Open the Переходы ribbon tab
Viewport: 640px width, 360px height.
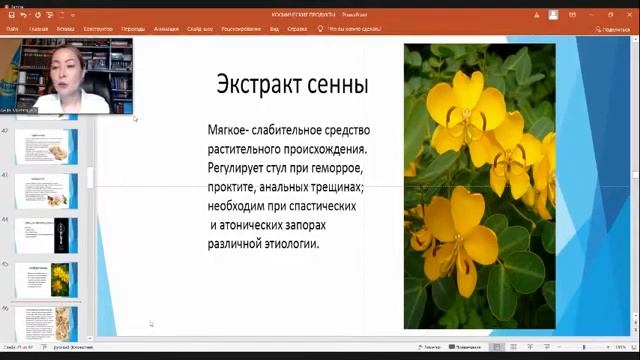[x=133, y=29]
